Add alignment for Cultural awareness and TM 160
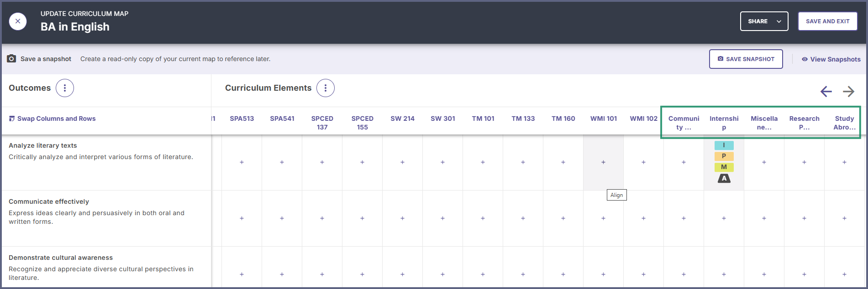 point(563,274)
